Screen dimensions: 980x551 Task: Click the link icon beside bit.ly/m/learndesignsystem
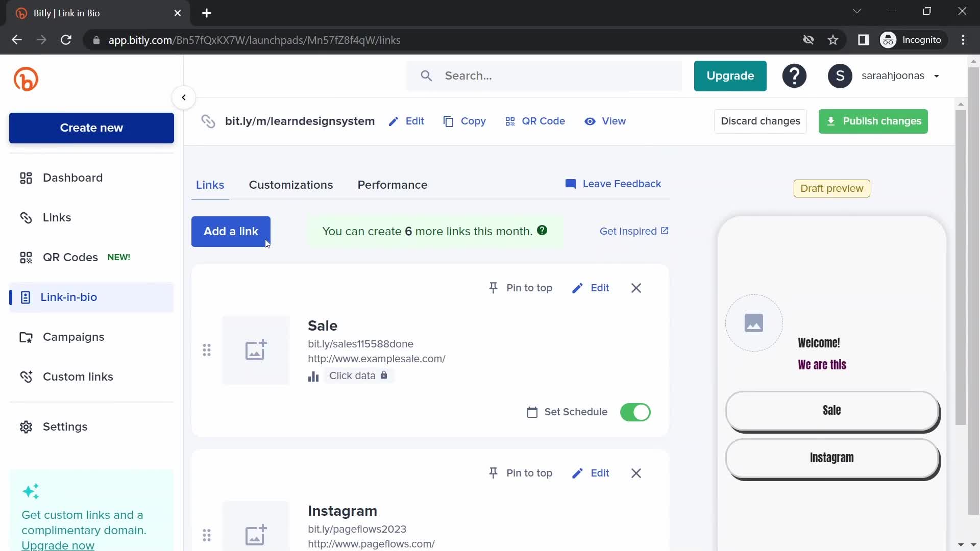point(208,121)
